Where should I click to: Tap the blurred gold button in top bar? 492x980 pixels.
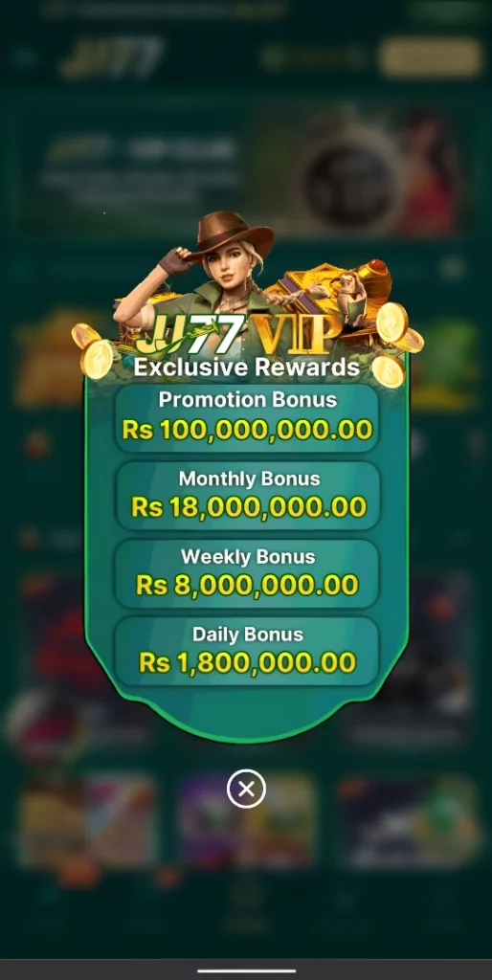[430, 56]
